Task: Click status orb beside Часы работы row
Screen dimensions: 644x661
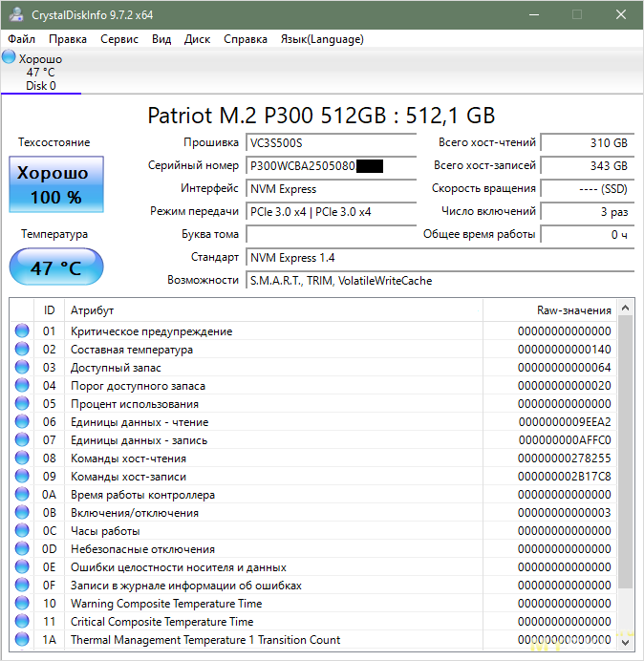Action: click(x=22, y=531)
